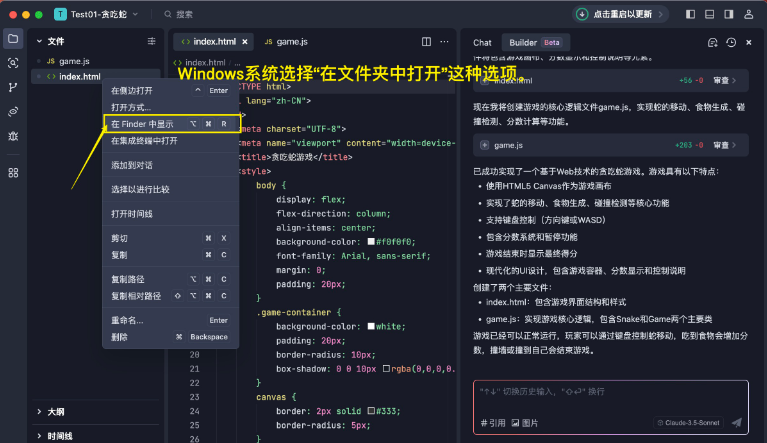Screen dimensions: 767x443
Task: Toggle the right sidebar layout icon
Action: 727,14
